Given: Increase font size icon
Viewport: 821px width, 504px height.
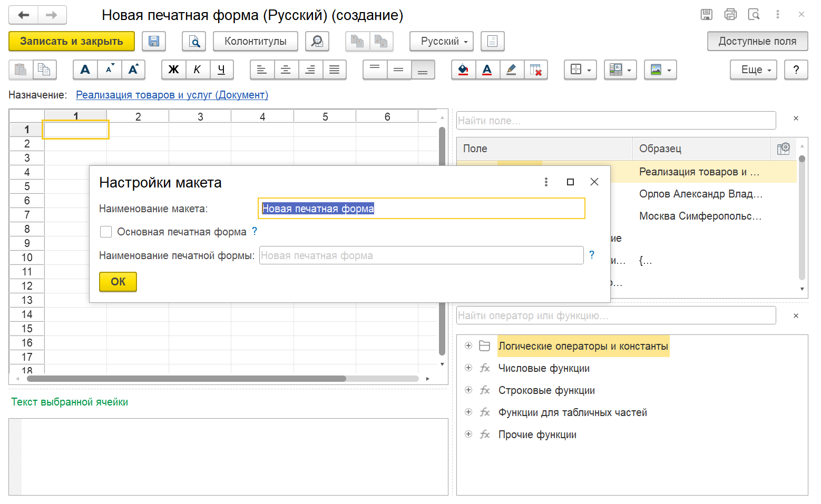Looking at the screenshot, I should tap(133, 70).
